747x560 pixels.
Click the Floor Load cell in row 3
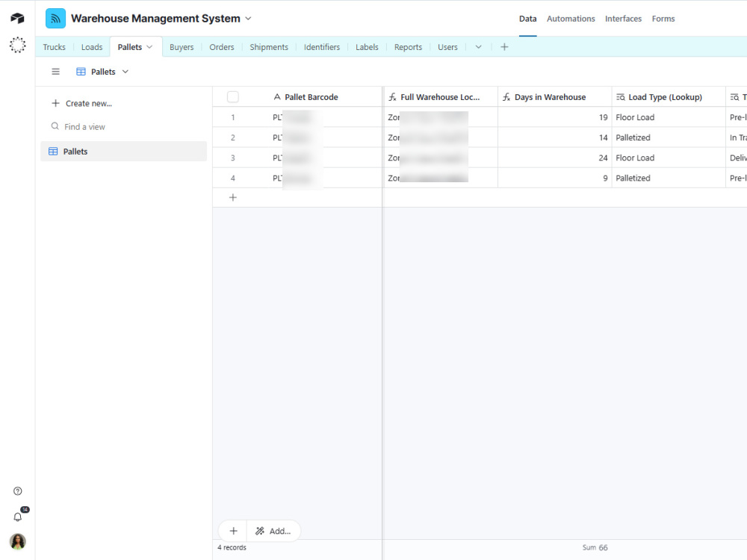click(669, 158)
